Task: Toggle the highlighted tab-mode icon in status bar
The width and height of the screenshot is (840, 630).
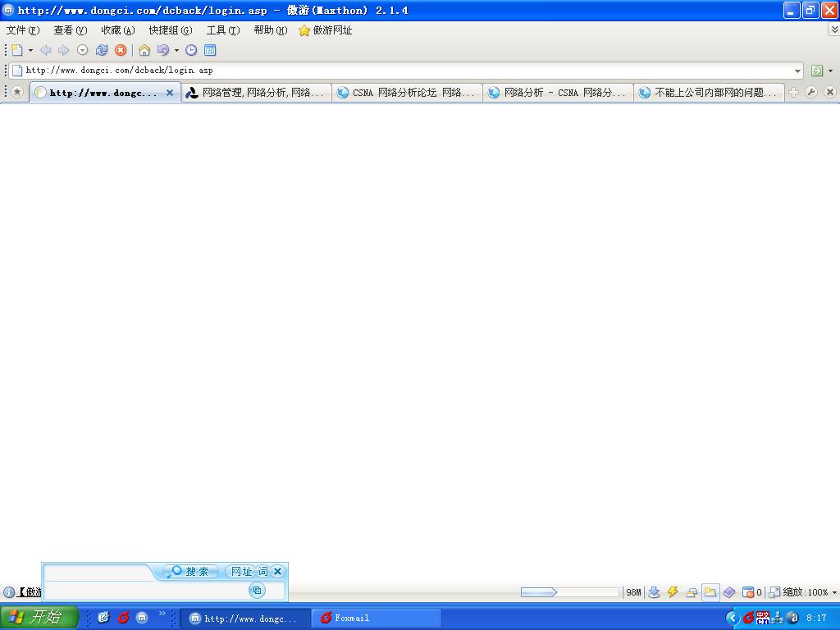Action: click(710, 592)
